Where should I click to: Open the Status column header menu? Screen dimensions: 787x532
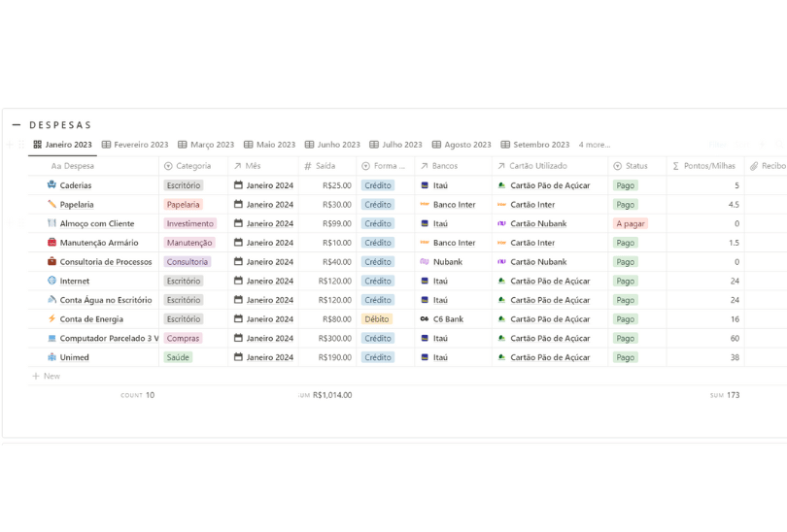[636, 166]
